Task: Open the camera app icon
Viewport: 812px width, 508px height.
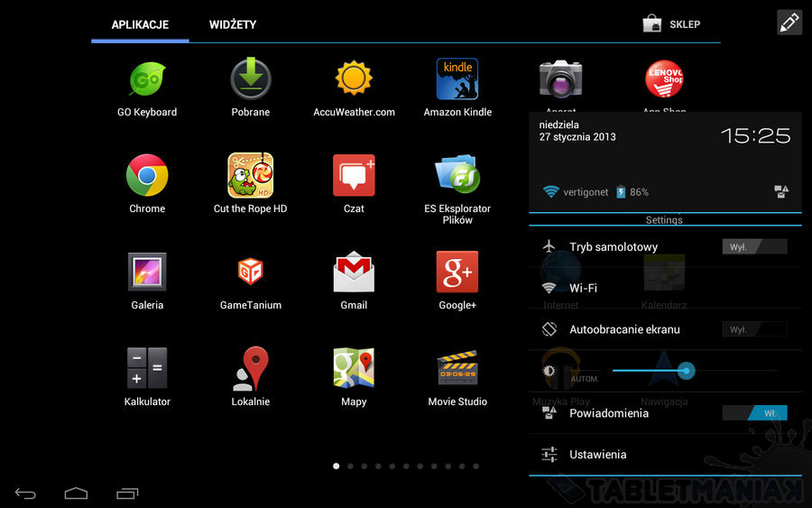Action: click(x=561, y=80)
